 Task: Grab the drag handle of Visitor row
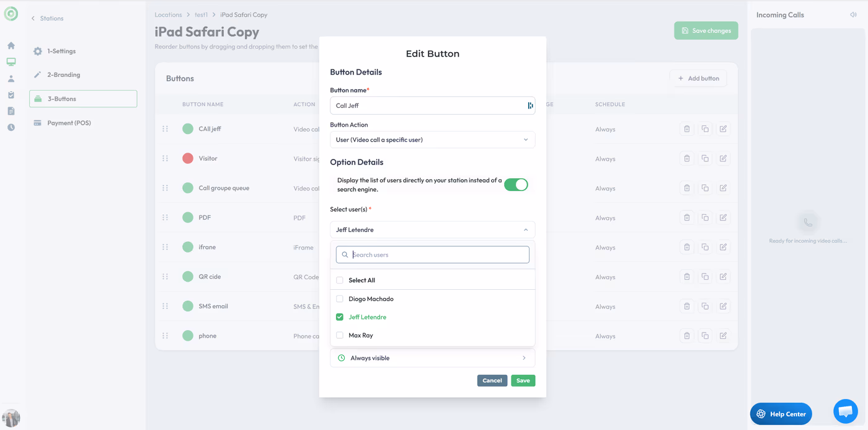click(165, 158)
